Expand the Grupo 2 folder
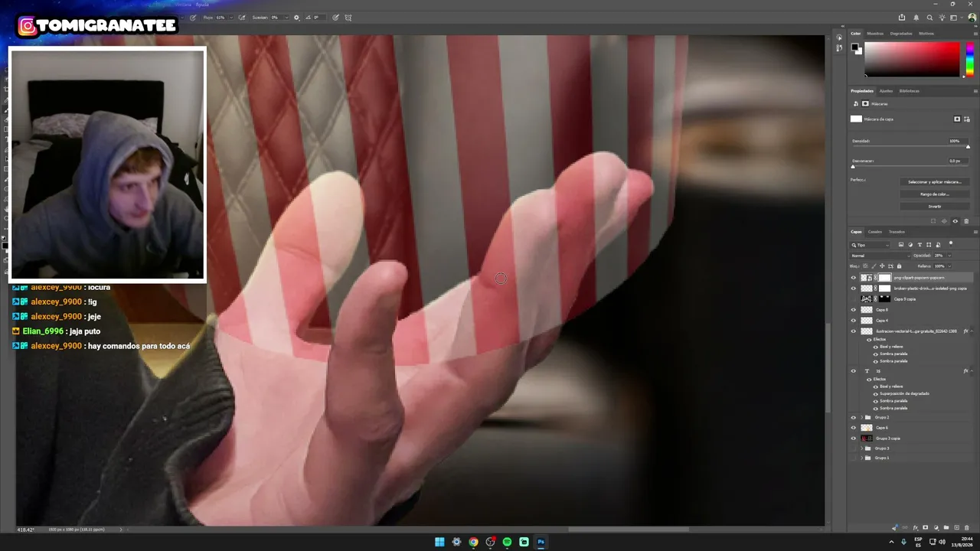 (x=861, y=418)
